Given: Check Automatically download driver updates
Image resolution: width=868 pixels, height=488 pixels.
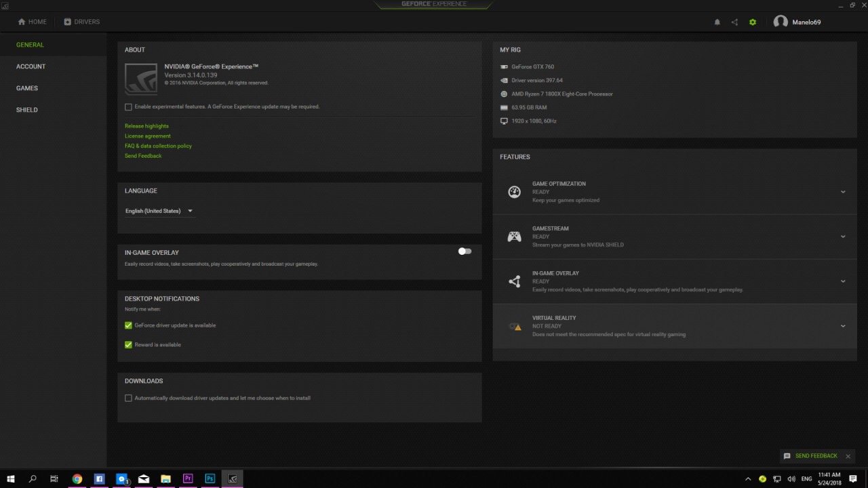Looking at the screenshot, I should pyautogui.click(x=128, y=399).
